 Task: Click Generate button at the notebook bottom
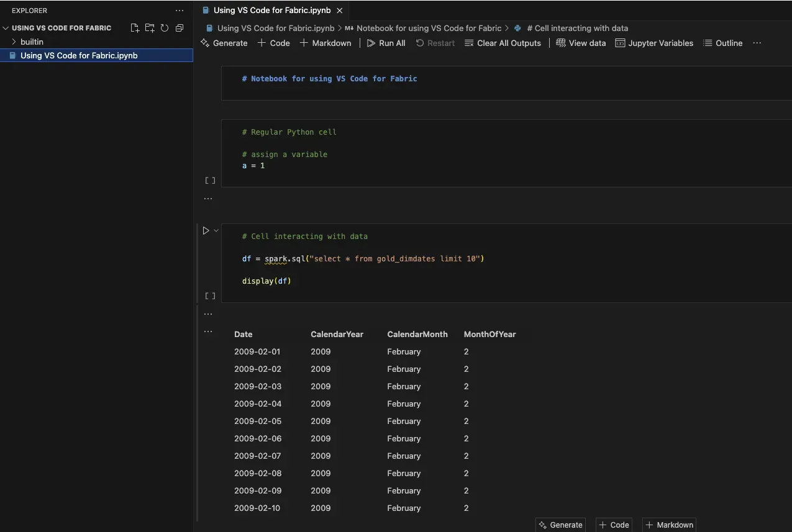[x=560, y=525]
